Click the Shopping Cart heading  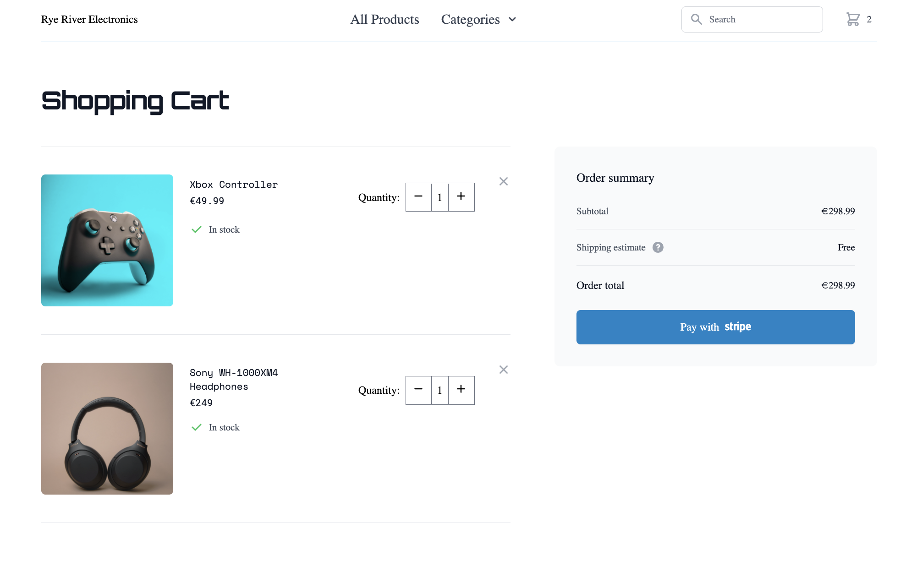(x=135, y=101)
